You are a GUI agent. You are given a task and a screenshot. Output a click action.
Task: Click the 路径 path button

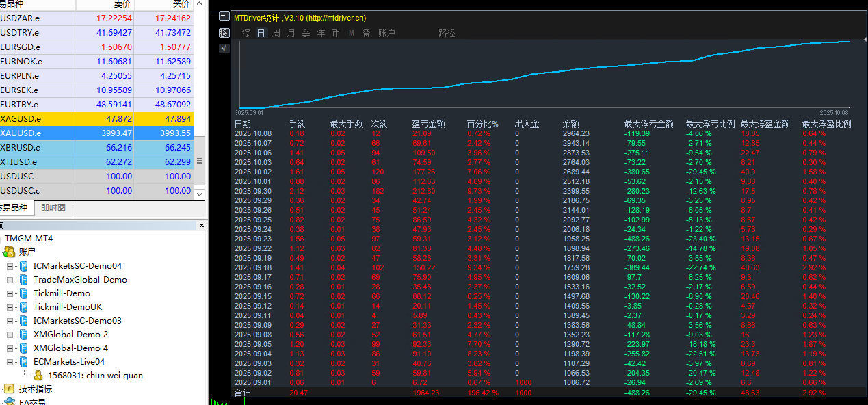(447, 33)
